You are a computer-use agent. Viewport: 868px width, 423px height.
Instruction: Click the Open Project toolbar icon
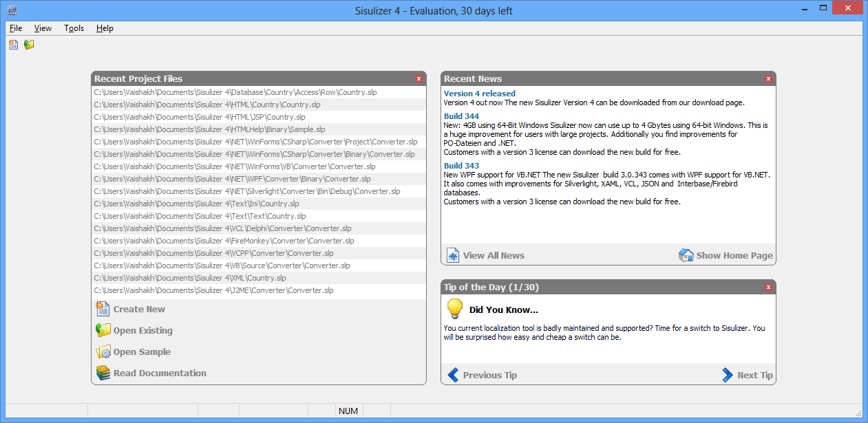(x=29, y=45)
